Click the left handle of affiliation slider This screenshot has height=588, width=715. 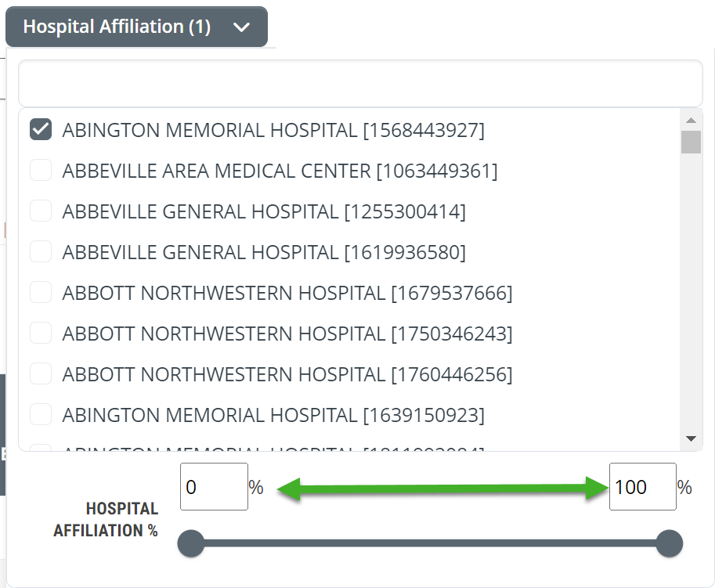click(190, 543)
